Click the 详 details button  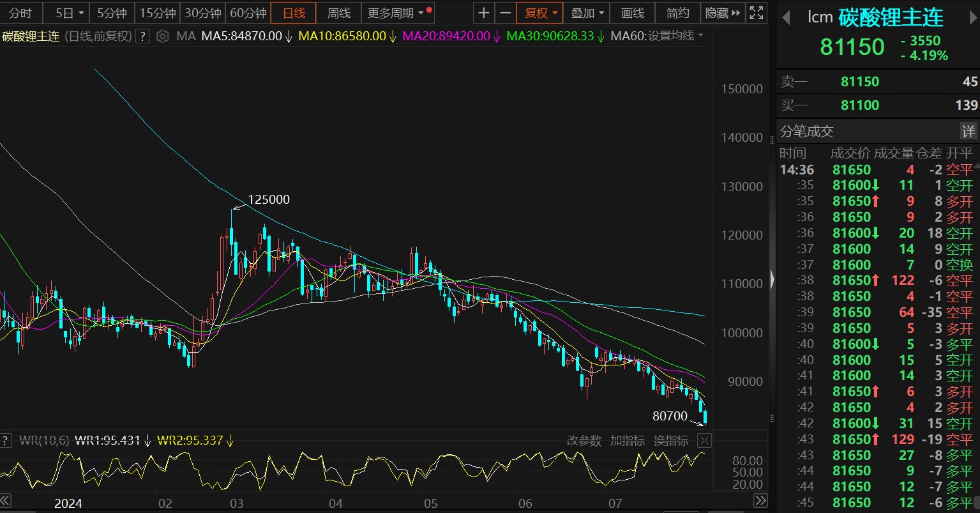tap(969, 132)
